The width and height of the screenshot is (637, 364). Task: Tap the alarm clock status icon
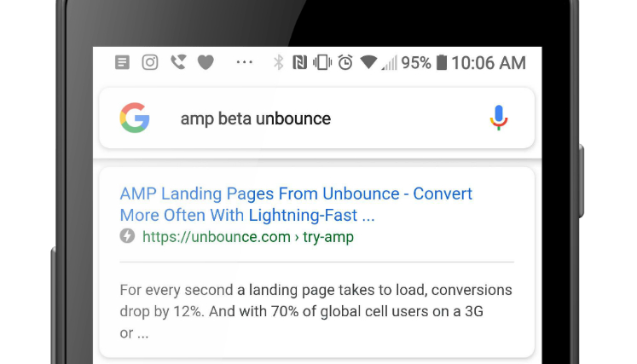pyautogui.click(x=345, y=62)
